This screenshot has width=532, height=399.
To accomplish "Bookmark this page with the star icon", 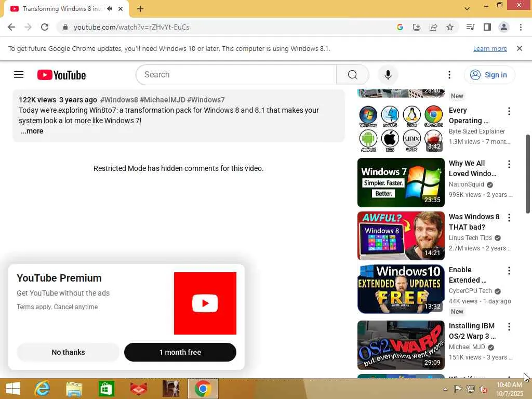I will (x=450, y=27).
